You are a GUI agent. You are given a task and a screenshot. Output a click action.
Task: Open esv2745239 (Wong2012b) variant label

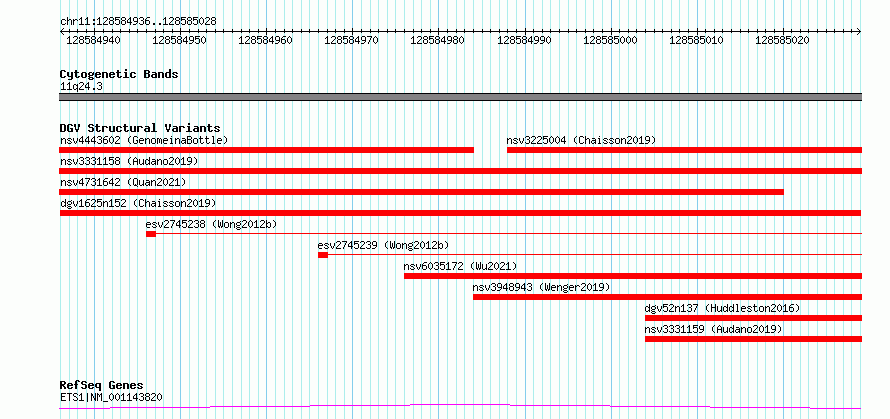tap(384, 245)
